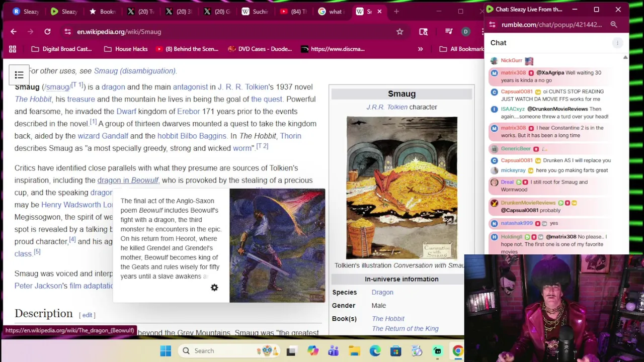Open Dragon species link in infobox
This screenshot has width=644, height=362.
click(x=382, y=292)
